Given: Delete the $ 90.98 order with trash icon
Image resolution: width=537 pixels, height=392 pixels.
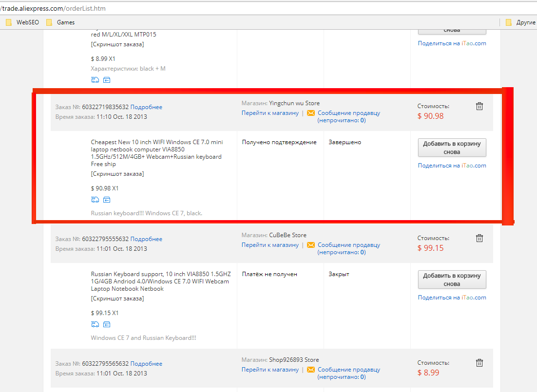Looking at the screenshot, I should (479, 106).
